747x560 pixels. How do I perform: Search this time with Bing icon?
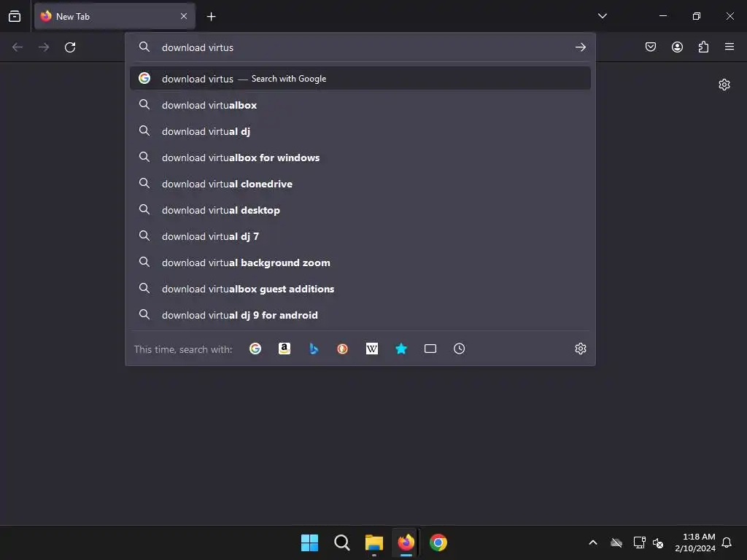[x=314, y=349]
